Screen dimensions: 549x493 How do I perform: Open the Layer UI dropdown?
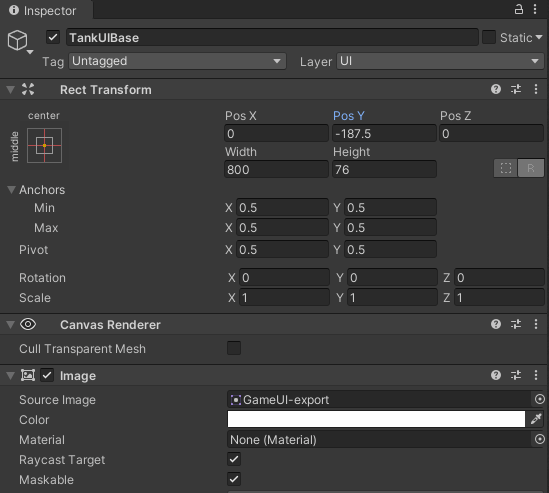click(x=440, y=61)
